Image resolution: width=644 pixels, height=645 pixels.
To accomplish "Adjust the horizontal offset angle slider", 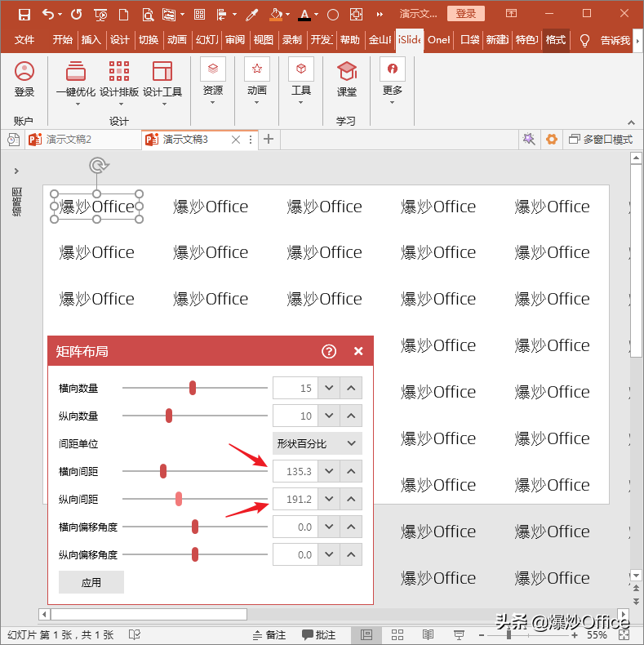I will point(194,527).
